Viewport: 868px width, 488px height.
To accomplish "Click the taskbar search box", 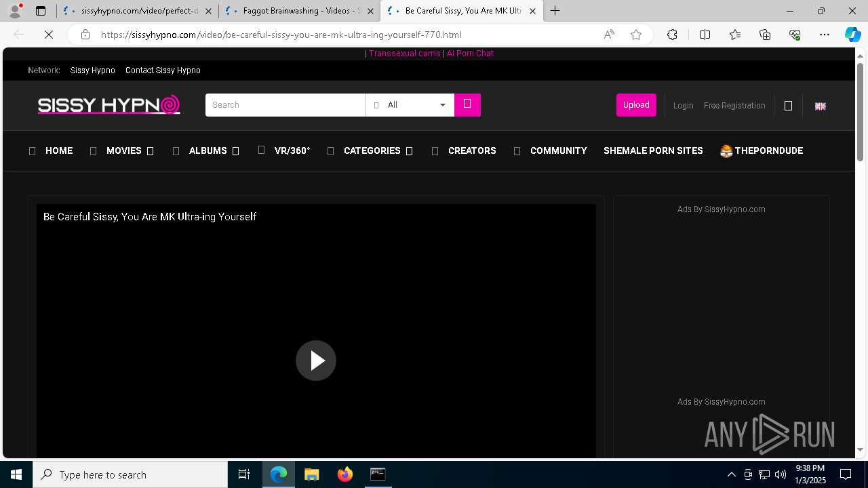I will click(130, 474).
